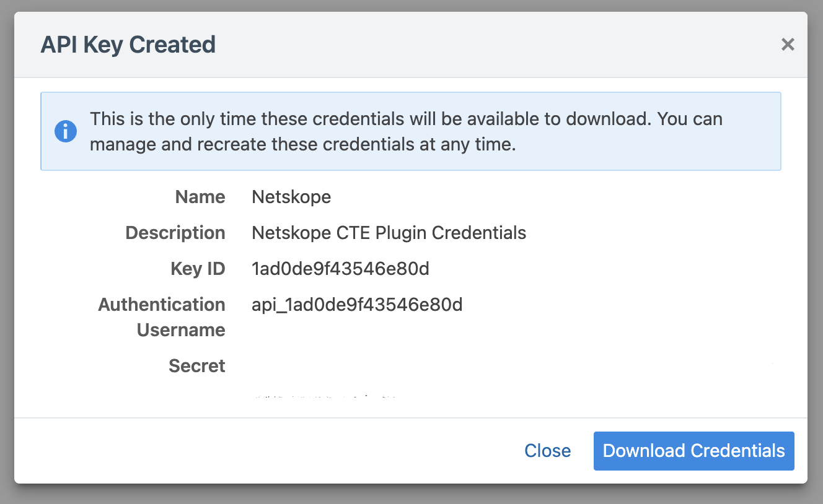823x504 pixels.
Task: Click the API Key Created title
Action: pyautogui.click(x=128, y=45)
